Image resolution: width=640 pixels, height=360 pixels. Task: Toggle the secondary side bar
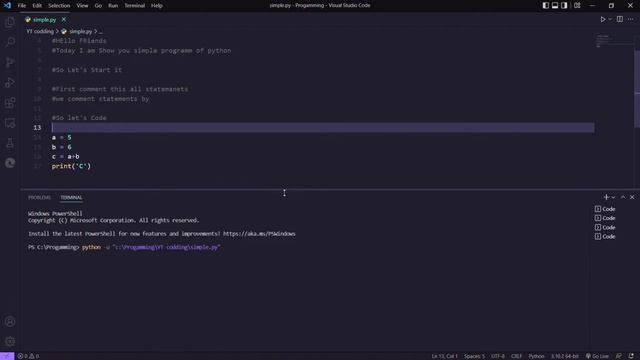coord(564,6)
